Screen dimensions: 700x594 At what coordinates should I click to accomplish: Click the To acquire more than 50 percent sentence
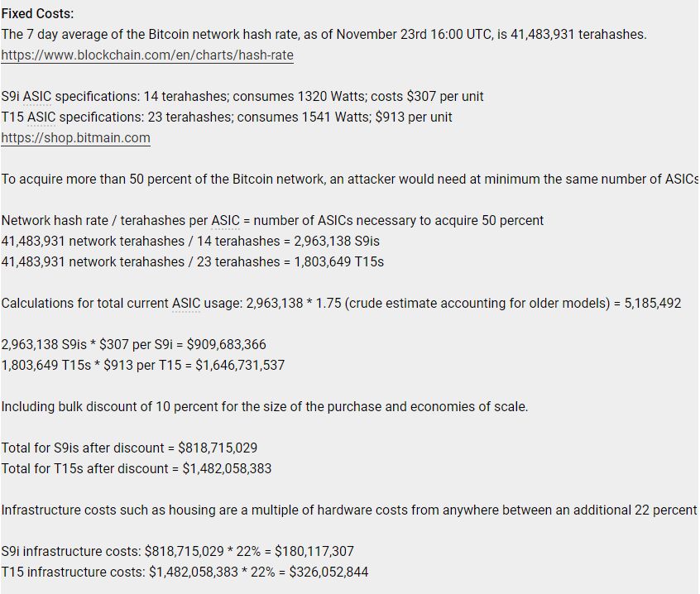[349, 180]
